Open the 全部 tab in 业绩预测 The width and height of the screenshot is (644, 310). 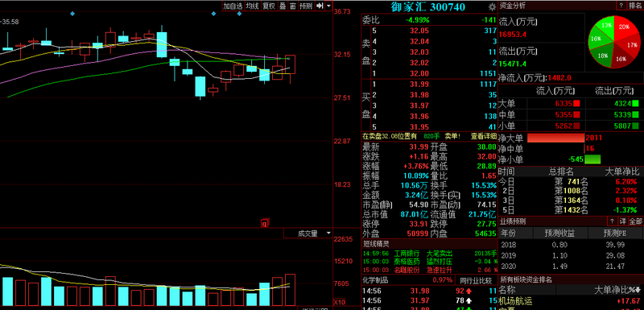coord(636,221)
